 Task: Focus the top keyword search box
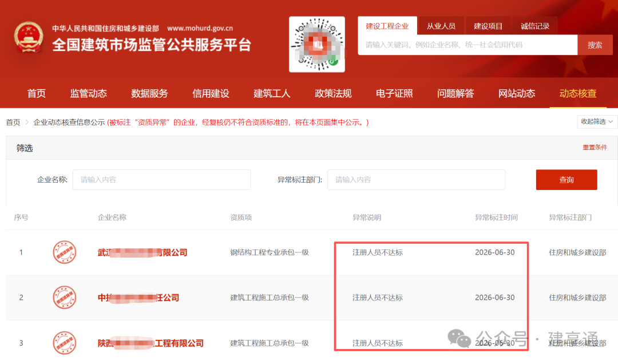(x=468, y=45)
